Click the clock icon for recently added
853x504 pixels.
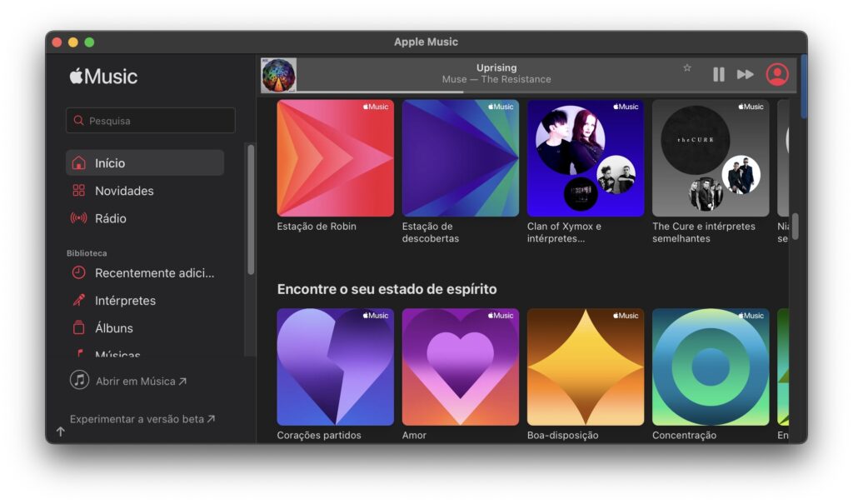pos(79,272)
